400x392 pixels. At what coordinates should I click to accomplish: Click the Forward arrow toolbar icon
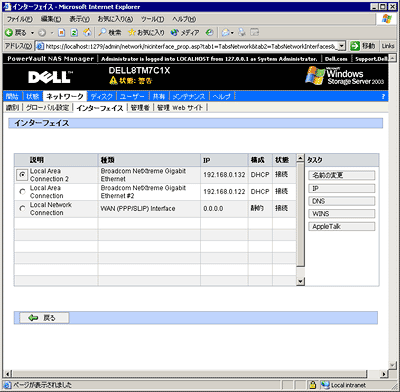(x=42, y=33)
